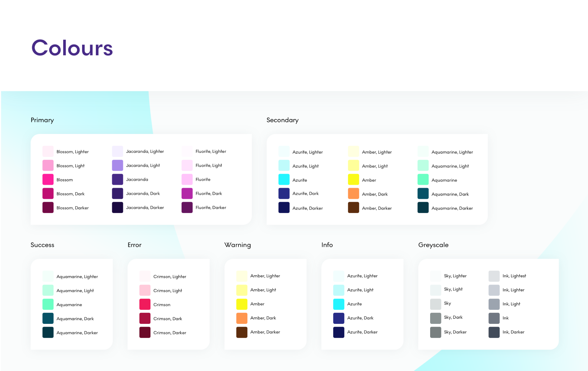Choose the Ink, Light swatch
The width and height of the screenshot is (588, 371).
coord(494,304)
